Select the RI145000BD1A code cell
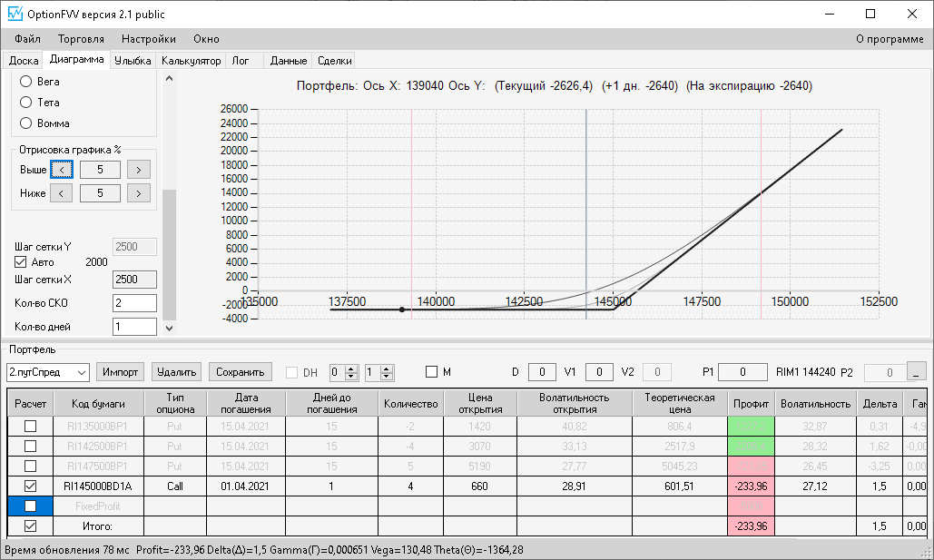The width and height of the screenshot is (934, 560). click(98, 486)
